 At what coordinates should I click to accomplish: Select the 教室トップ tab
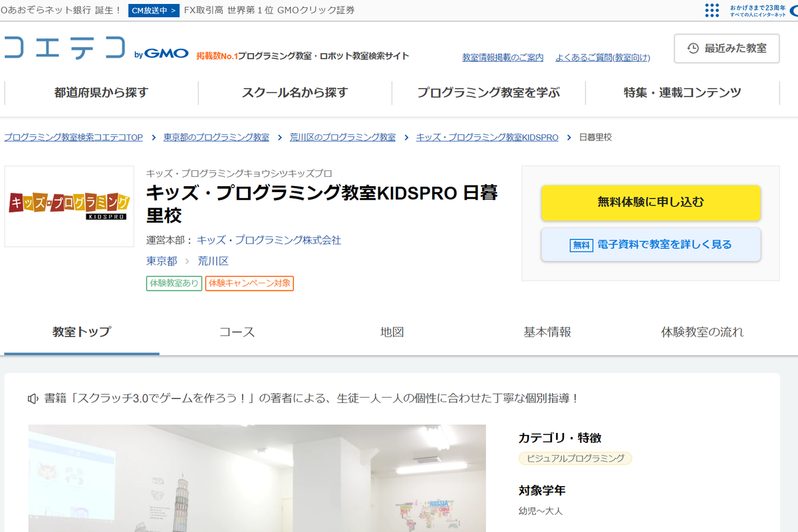82,332
